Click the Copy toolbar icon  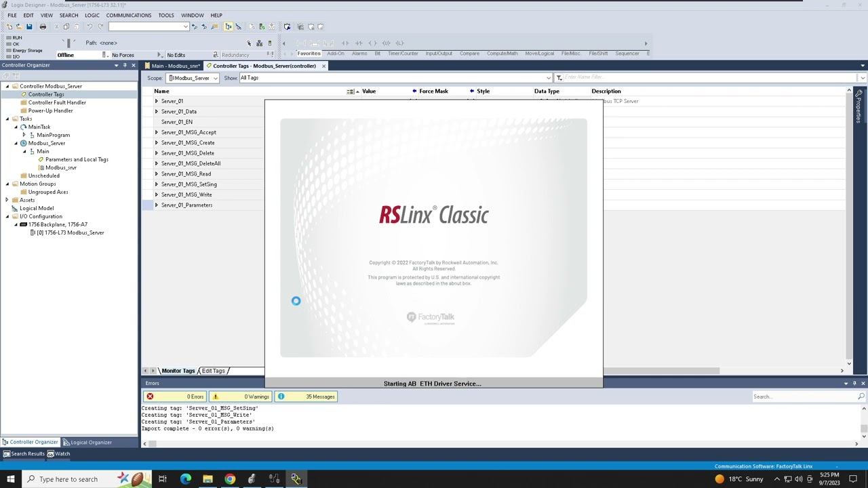[x=66, y=26]
